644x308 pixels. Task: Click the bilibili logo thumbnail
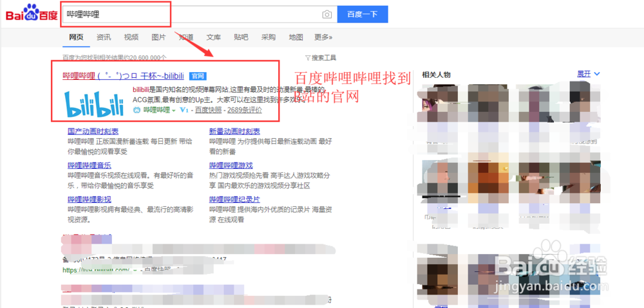[x=94, y=104]
